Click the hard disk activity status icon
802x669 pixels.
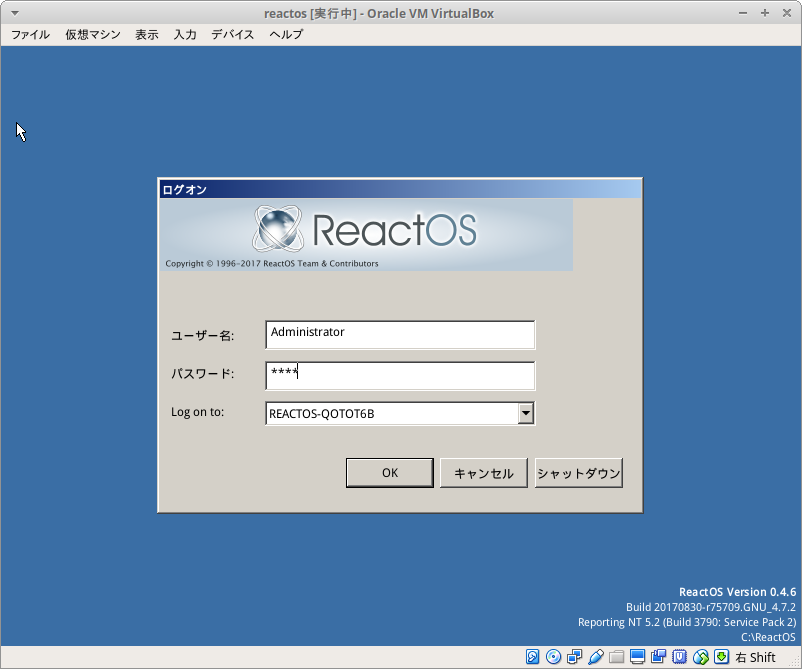(x=533, y=657)
